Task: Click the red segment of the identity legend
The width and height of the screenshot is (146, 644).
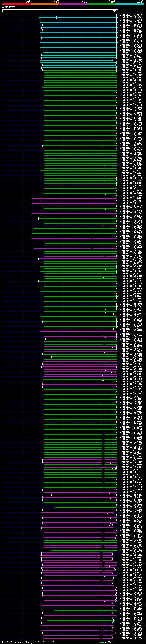Action: click(x=16, y=4)
